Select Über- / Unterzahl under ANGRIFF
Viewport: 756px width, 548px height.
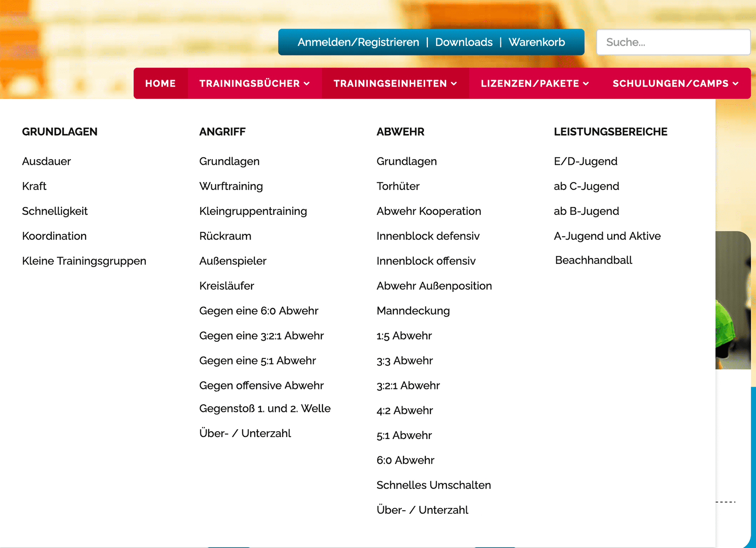point(245,433)
